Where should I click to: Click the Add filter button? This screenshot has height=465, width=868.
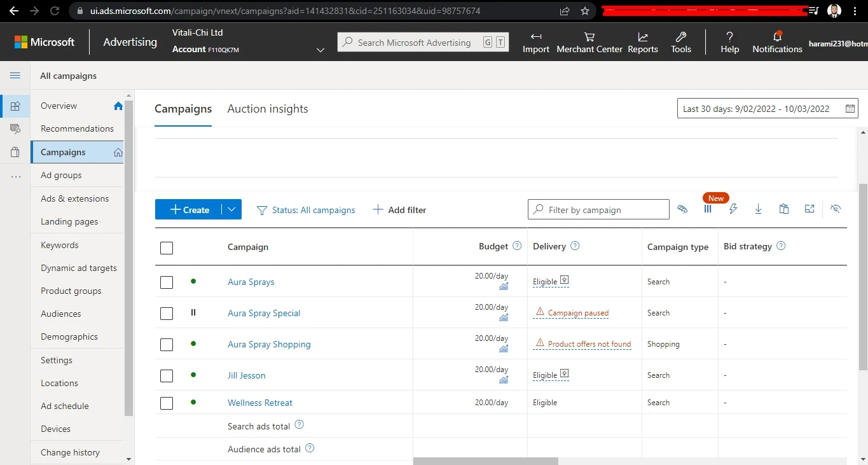(x=399, y=210)
